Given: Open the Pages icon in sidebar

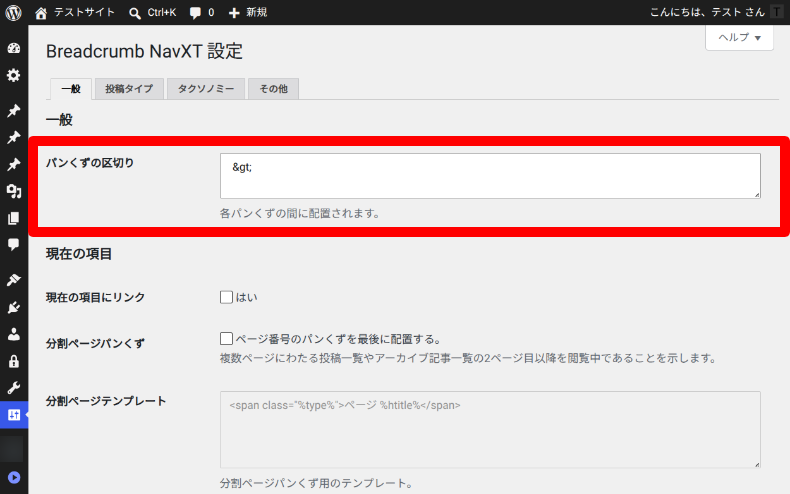Looking at the screenshot, I should click(14, 218).
